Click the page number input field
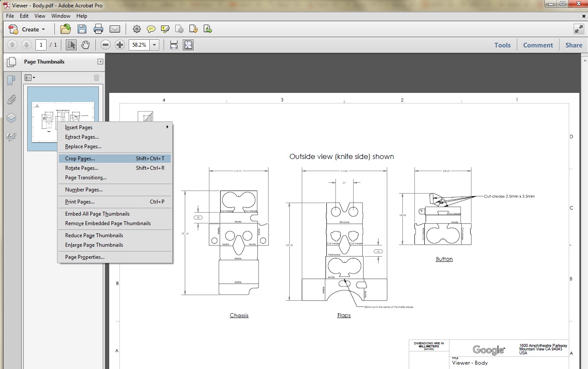The width and height of the screenshot is (588, 369). click(x=41, y=45)
